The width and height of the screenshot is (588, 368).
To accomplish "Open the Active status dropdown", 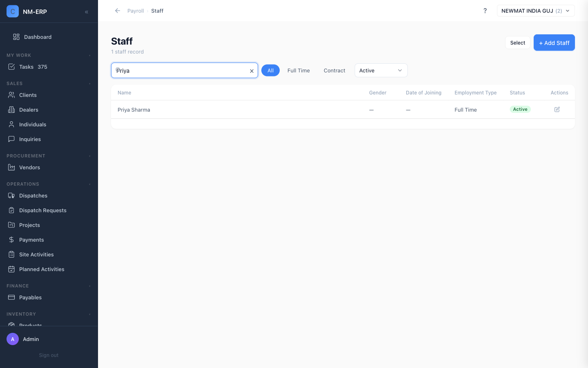I will [381, 70].
